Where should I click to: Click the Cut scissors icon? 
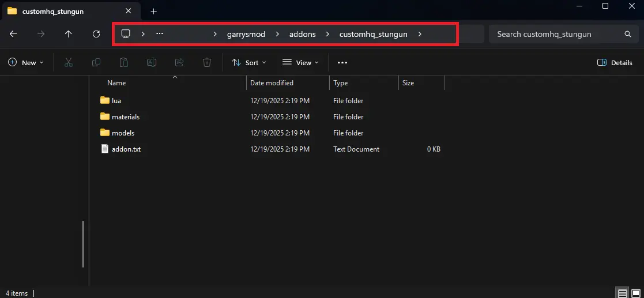[x=69, y=62]
